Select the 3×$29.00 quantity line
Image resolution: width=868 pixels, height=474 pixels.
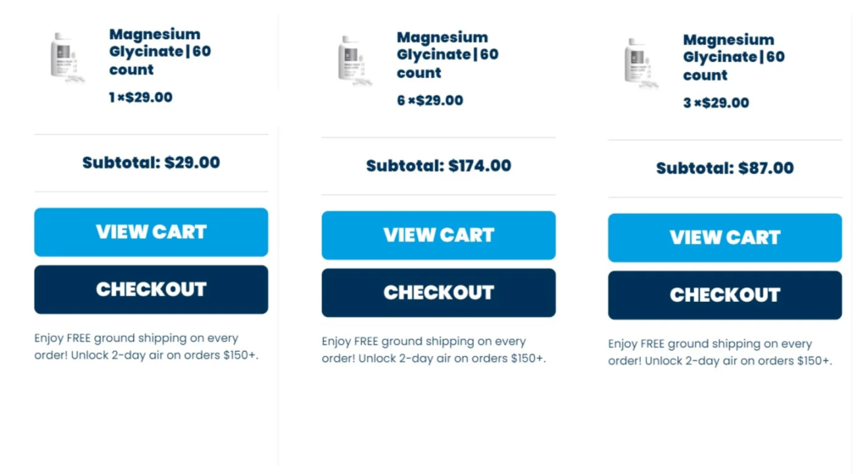coord(716,103)
